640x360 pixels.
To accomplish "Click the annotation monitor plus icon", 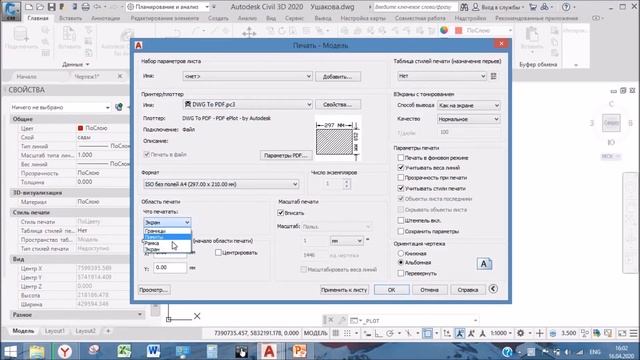I will click(539, 333).
